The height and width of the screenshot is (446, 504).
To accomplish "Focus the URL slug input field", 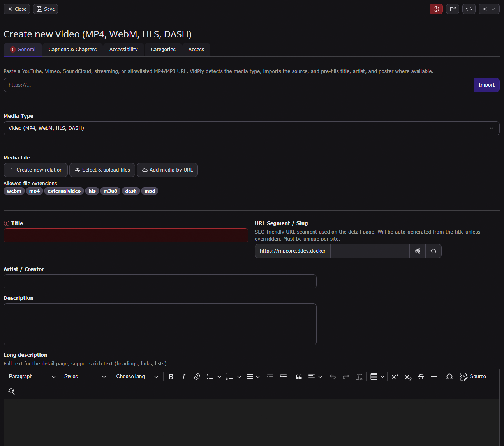I will [x=370, y=251].
